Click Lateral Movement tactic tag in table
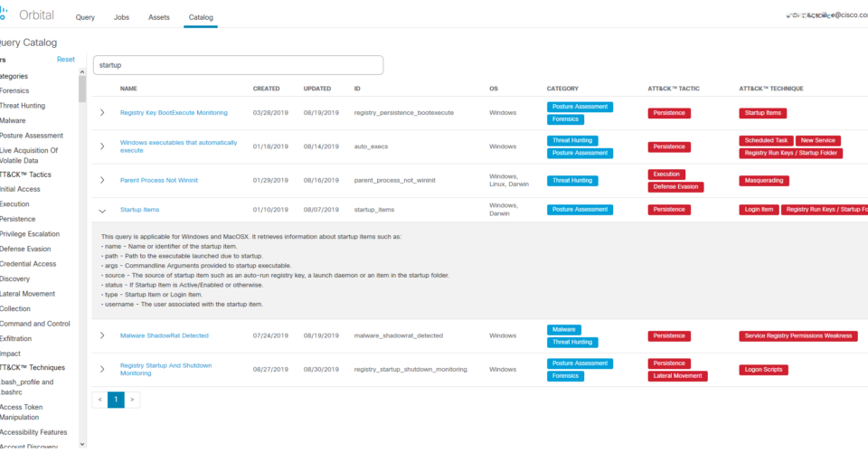The image size is (868, 453). [677, 376]
